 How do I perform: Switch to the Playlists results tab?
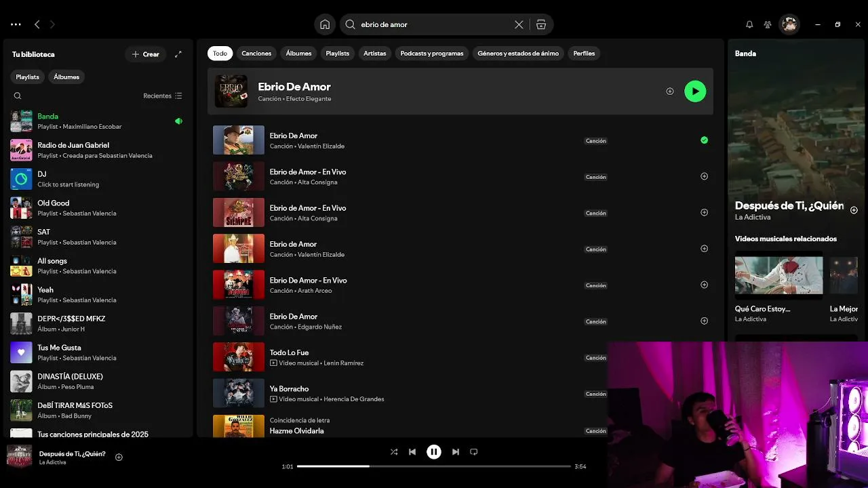pos(338,54)
